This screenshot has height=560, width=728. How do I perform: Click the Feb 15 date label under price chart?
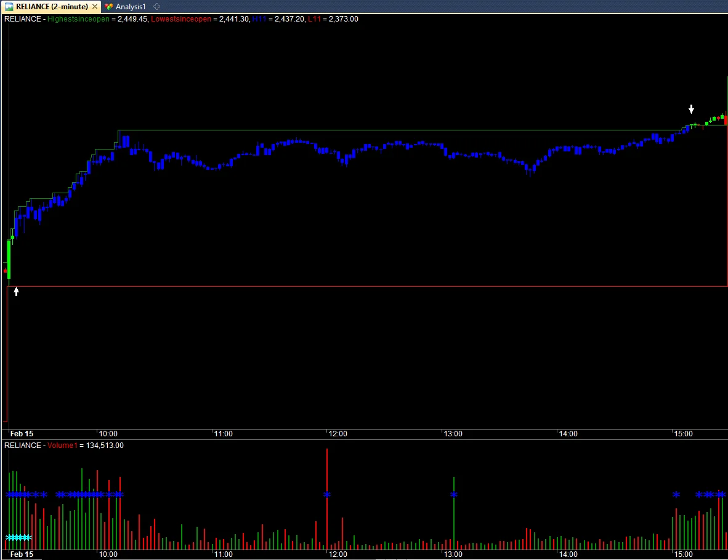pos(22,434)
